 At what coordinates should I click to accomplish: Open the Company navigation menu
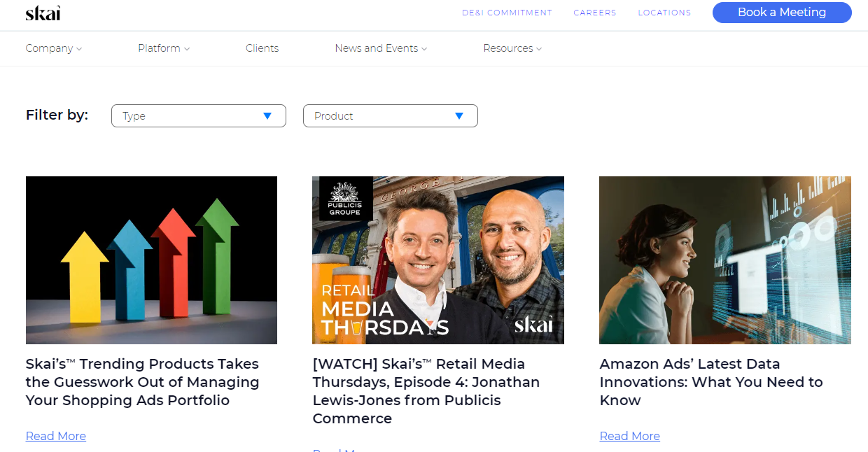click(x=49, y=48)
